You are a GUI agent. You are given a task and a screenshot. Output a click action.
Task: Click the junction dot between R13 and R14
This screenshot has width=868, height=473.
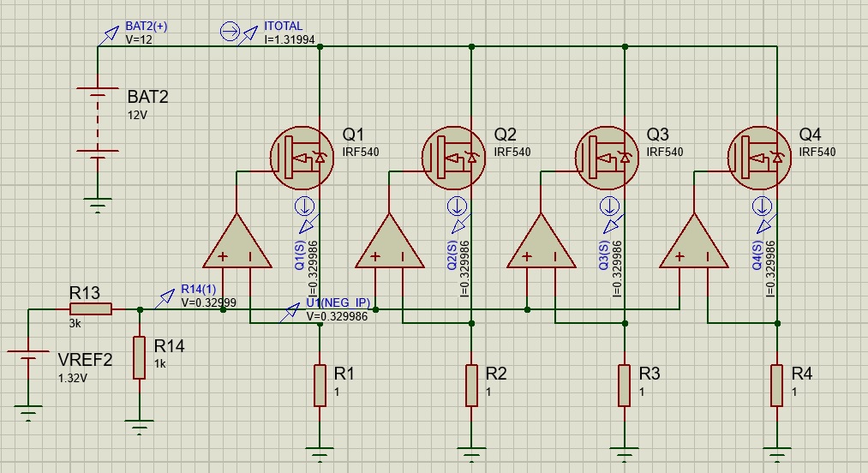click(x=140, y=309)
